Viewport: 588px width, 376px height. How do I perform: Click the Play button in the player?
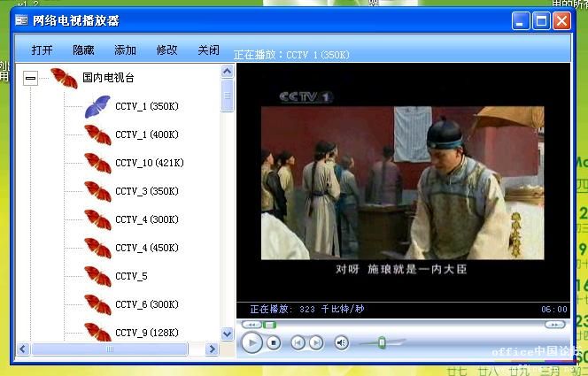pyautogui.click(x=251, y=342)
